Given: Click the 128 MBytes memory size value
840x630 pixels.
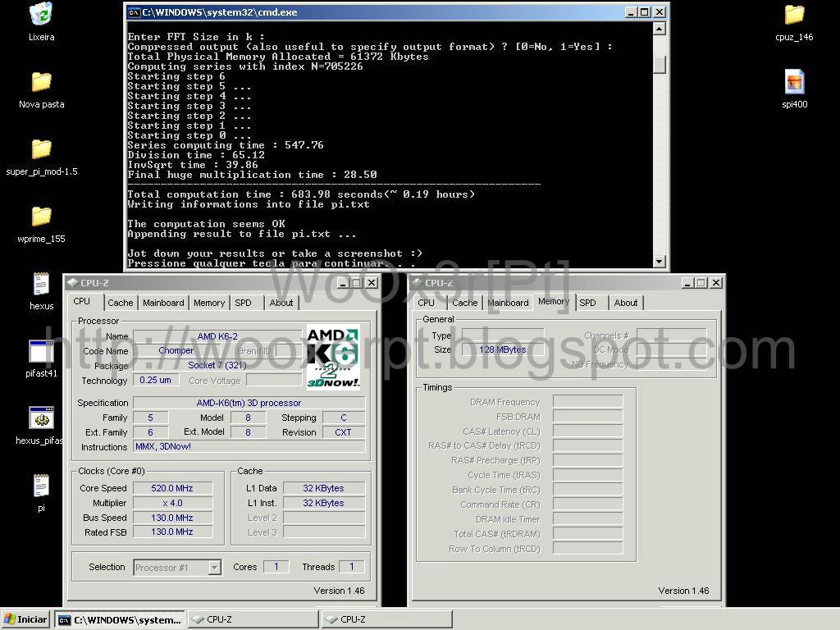Looking at the screenshot, I should tap(503, 349).
